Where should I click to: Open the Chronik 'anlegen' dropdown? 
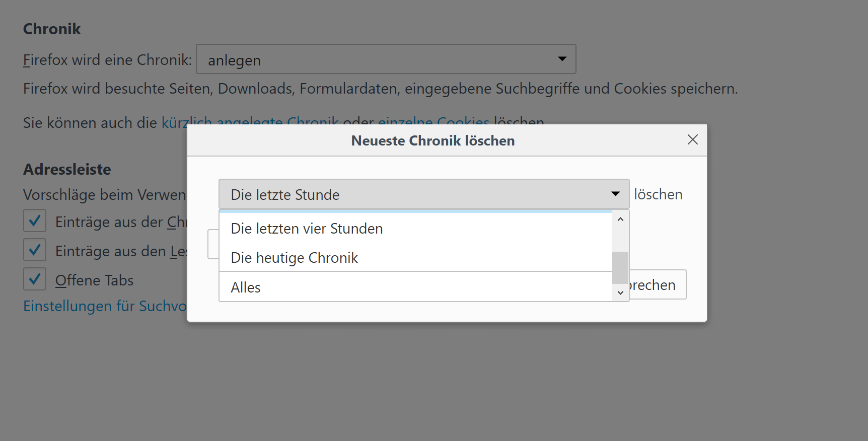386,59
